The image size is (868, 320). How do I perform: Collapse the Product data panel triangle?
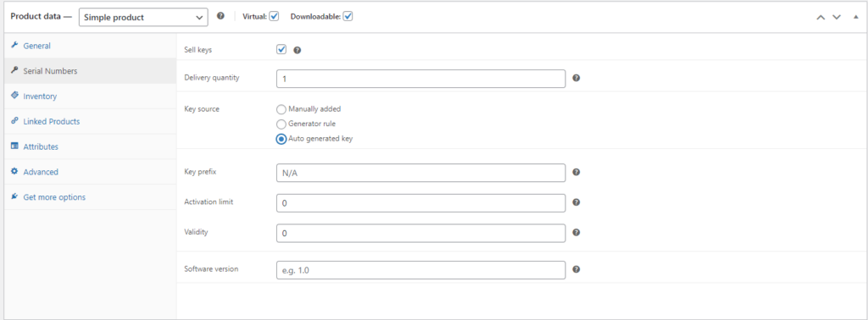pos(856,17)
